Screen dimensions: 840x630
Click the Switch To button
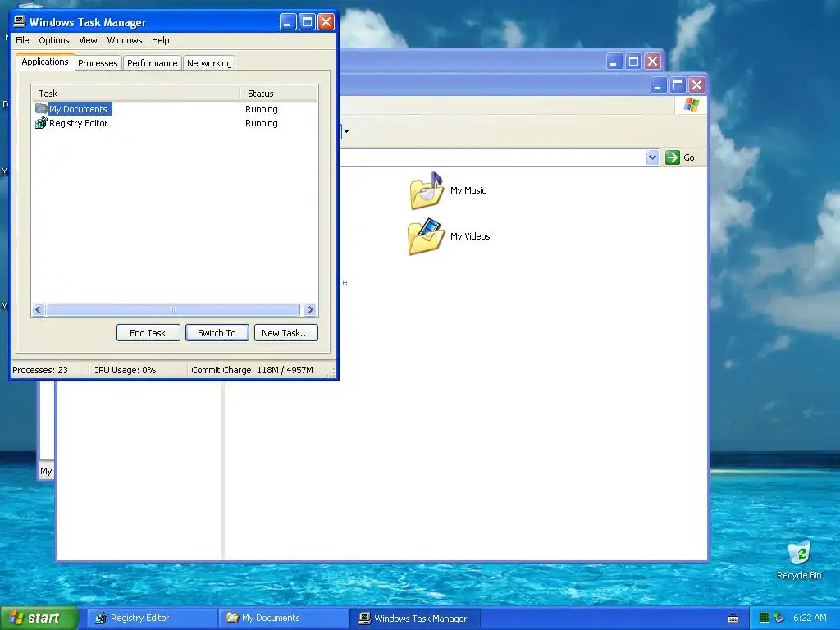tap(217, 333)
